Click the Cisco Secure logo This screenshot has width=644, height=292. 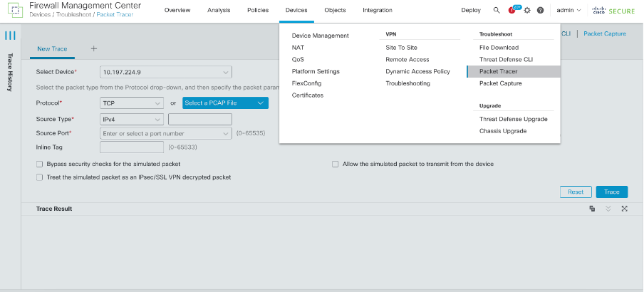coord(613,11)
